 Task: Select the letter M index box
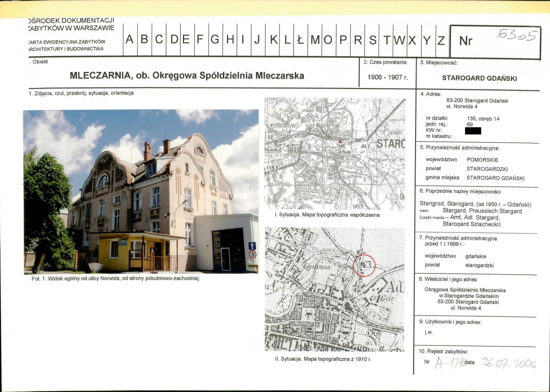point(315,40)
